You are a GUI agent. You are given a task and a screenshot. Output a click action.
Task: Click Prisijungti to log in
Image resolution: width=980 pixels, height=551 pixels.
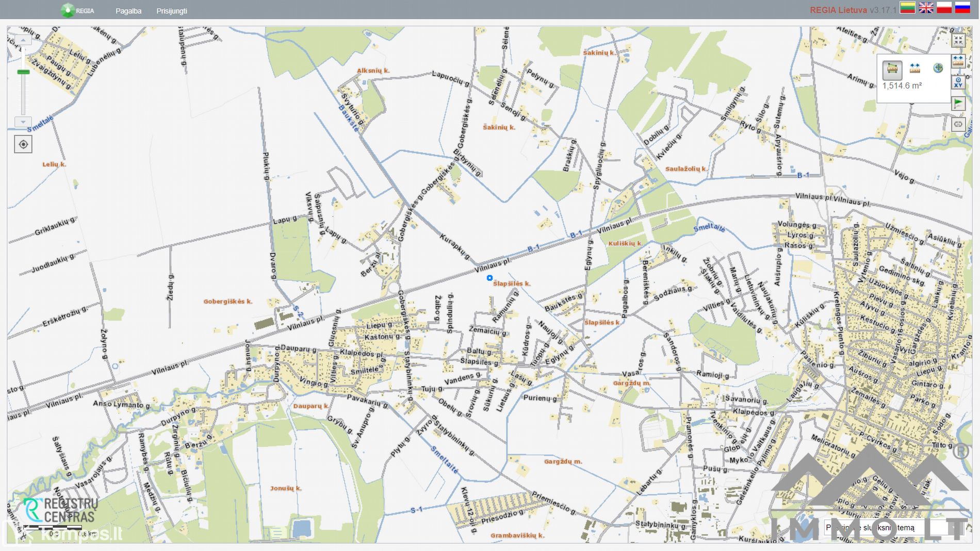point(172,11)
